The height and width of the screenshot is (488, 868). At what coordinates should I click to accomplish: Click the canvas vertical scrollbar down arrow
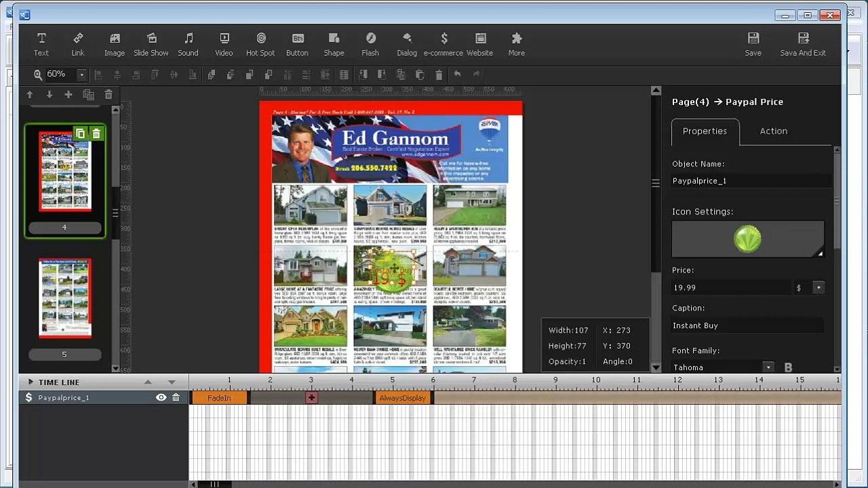click(656, 368)
